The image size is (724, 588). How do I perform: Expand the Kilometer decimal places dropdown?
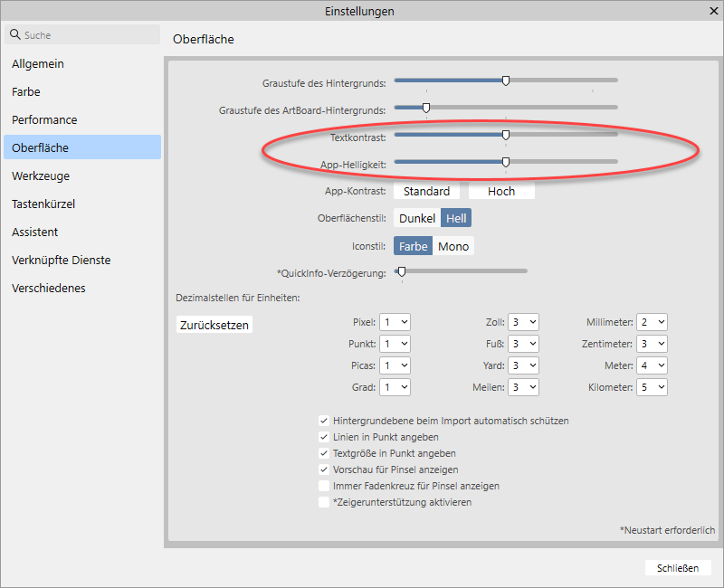coord(653,387)
